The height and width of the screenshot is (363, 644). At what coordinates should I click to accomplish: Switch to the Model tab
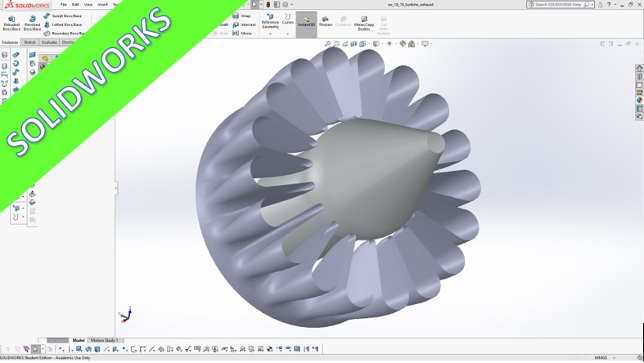(x=79, y=340)
